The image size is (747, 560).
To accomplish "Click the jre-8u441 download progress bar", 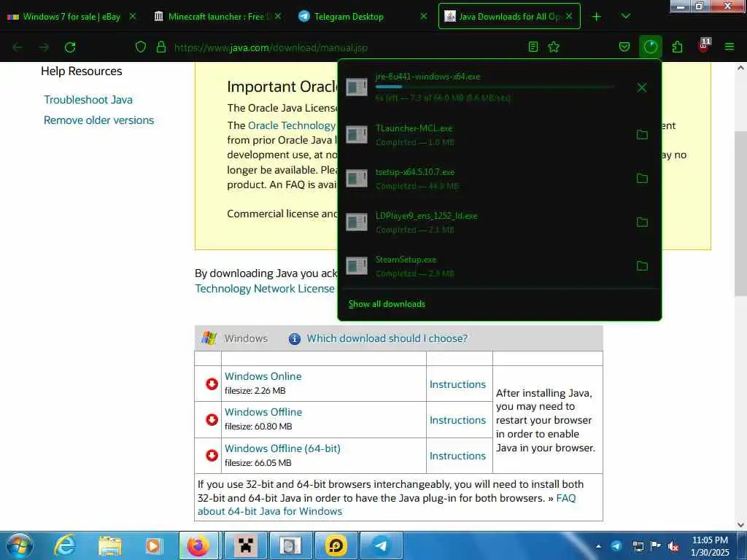I will pos(495,87).
